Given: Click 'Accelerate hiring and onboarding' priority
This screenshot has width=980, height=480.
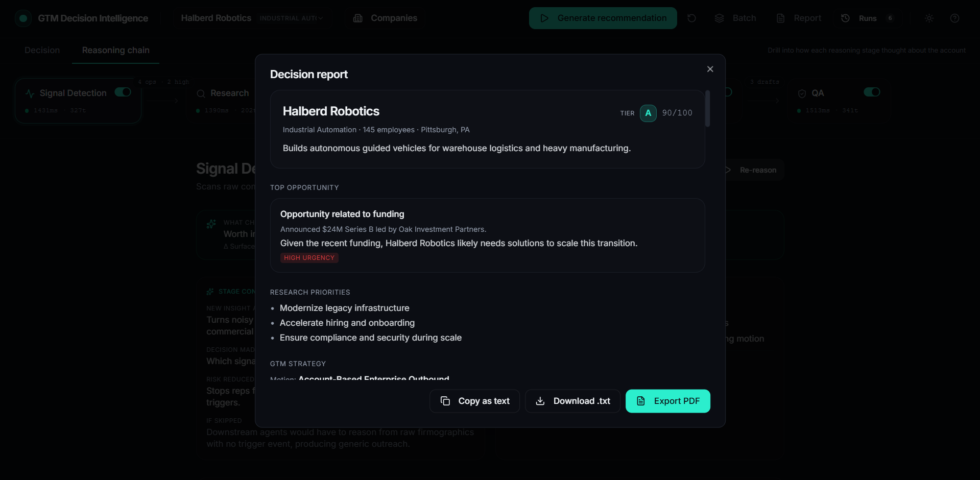Looking at the screenshot, I should coord(347,323).
